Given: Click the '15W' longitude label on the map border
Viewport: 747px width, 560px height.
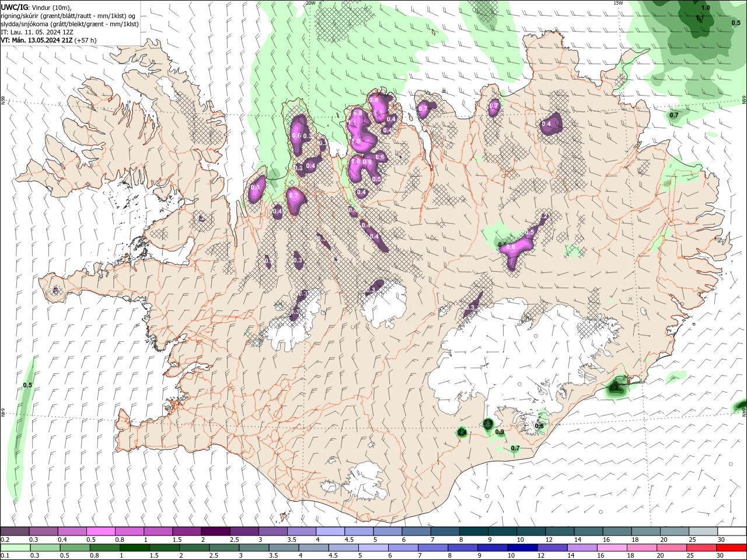Looking at the screenshot, I should [618, 3].
